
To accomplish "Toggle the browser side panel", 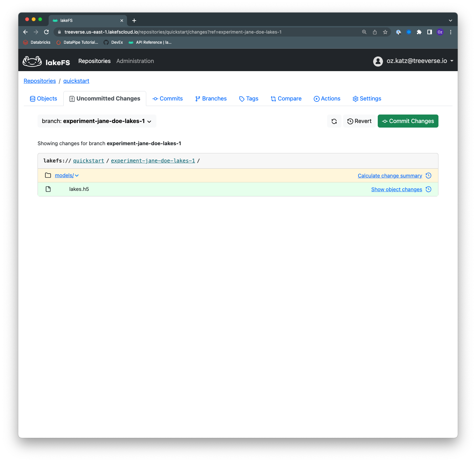I will point(430,32).
